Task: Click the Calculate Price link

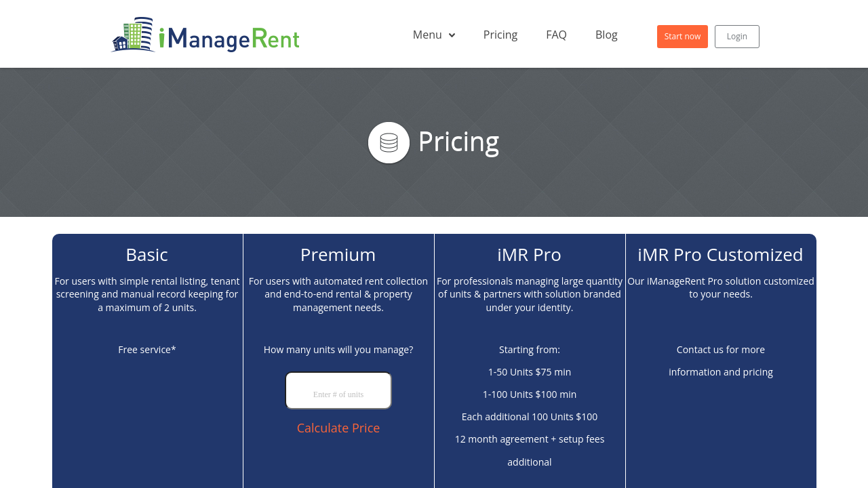Action: click(x=338, y=428)
